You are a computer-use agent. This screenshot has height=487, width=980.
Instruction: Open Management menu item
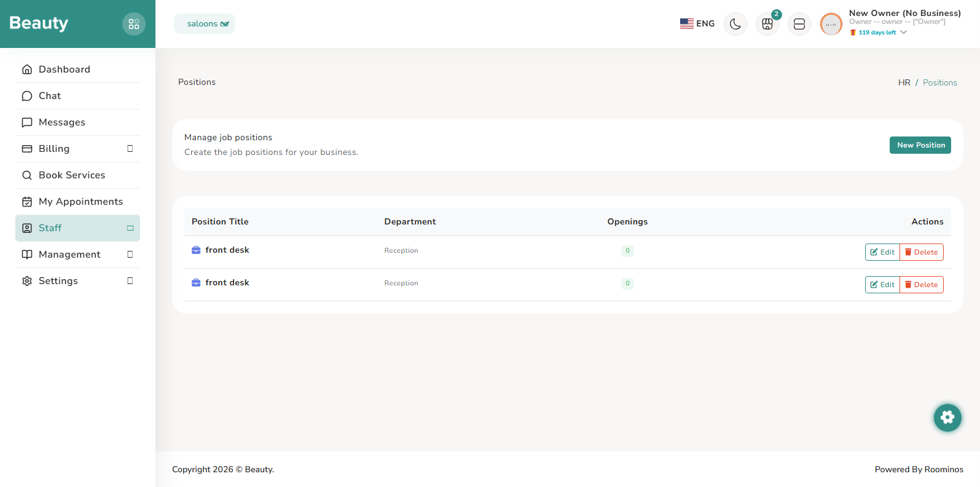(x=77, y=255)
